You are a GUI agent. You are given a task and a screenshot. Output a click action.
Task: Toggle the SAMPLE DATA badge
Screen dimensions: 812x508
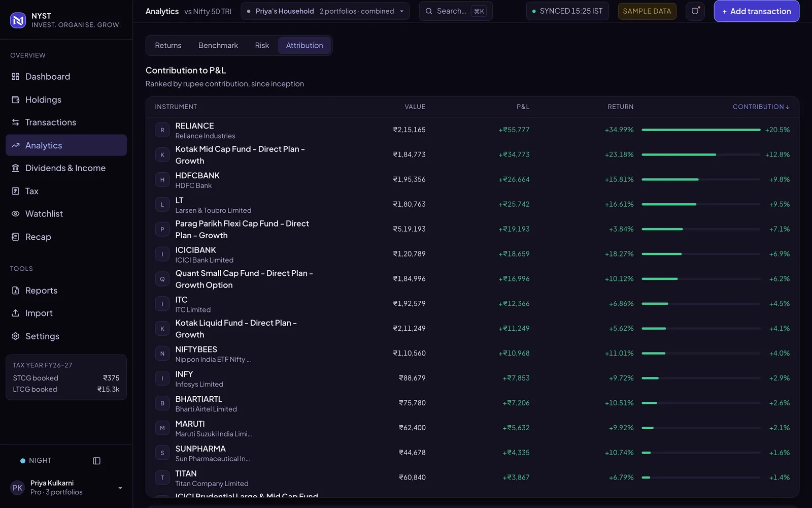[647, 11]
